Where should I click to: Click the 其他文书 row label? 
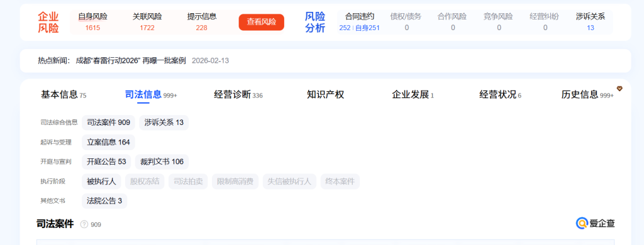53,201
